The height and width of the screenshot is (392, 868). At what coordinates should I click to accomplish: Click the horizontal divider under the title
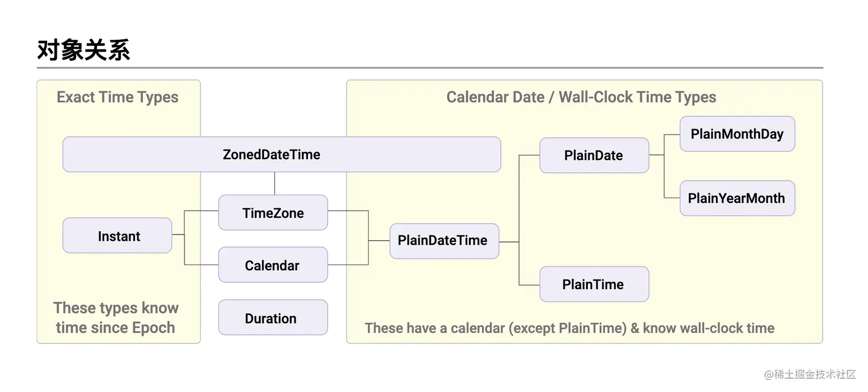pos(429,68)
